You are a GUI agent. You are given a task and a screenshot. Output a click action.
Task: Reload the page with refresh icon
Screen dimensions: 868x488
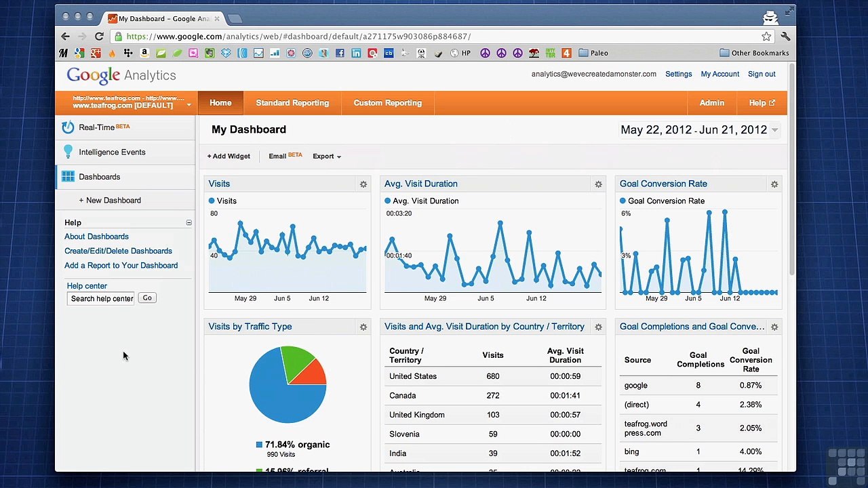[x=99, y=37]
